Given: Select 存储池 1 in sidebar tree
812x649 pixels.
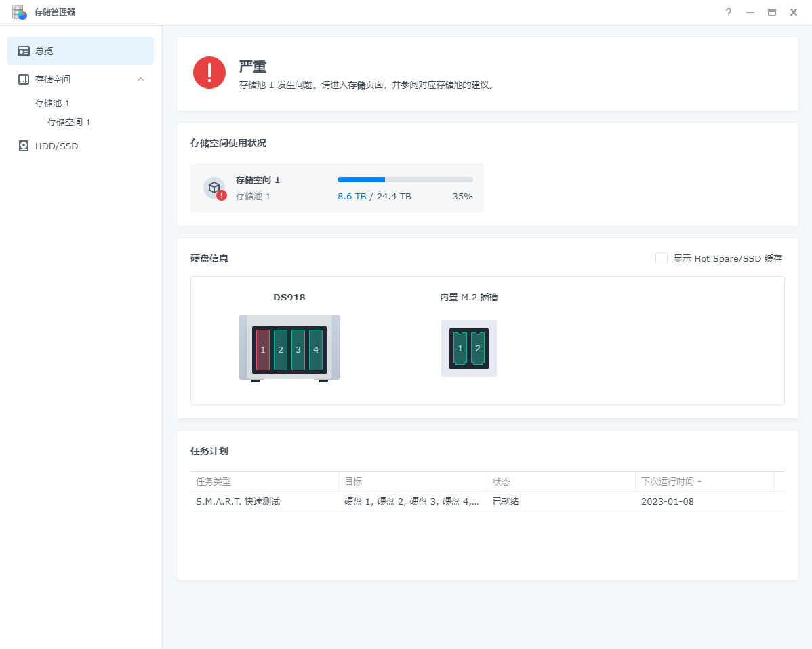Looking at the screenshot, I should tap(53, 103).
